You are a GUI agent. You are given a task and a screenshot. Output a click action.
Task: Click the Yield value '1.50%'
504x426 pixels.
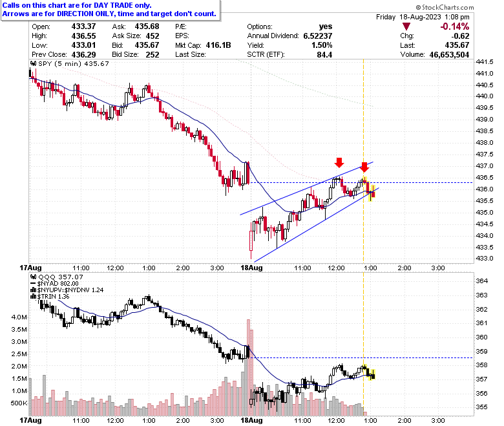click(322, 45)
